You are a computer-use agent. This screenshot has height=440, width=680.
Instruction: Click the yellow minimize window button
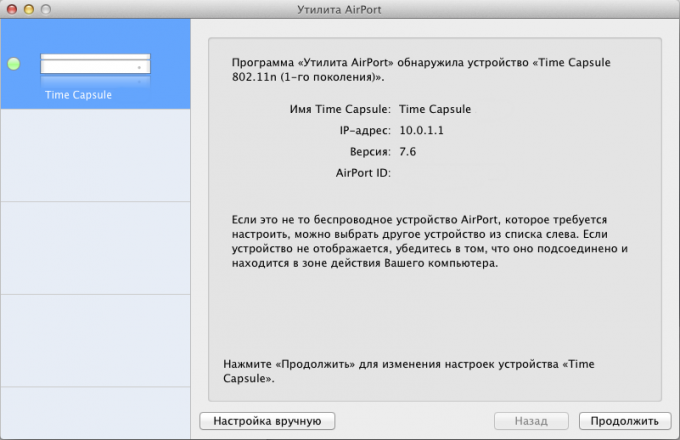point(29,9)
